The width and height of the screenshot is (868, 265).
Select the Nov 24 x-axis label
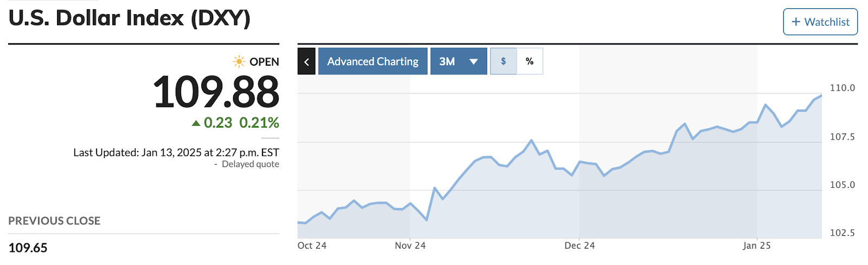pos(410,245)
